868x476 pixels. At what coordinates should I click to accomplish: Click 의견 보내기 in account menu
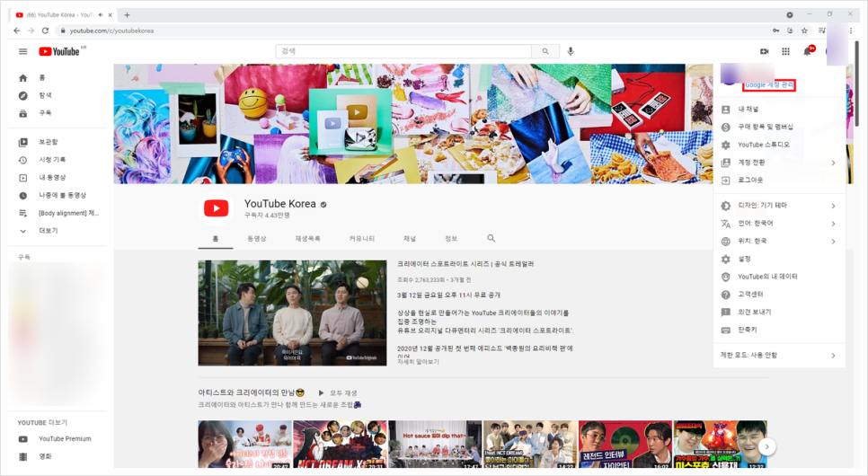[779, 313]
